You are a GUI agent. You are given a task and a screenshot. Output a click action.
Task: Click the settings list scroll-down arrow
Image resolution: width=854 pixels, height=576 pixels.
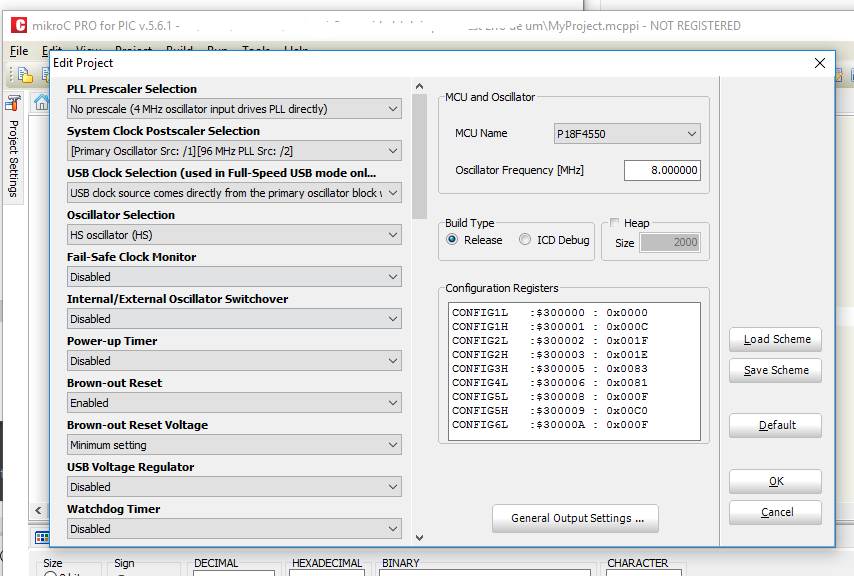pos(419,537)
